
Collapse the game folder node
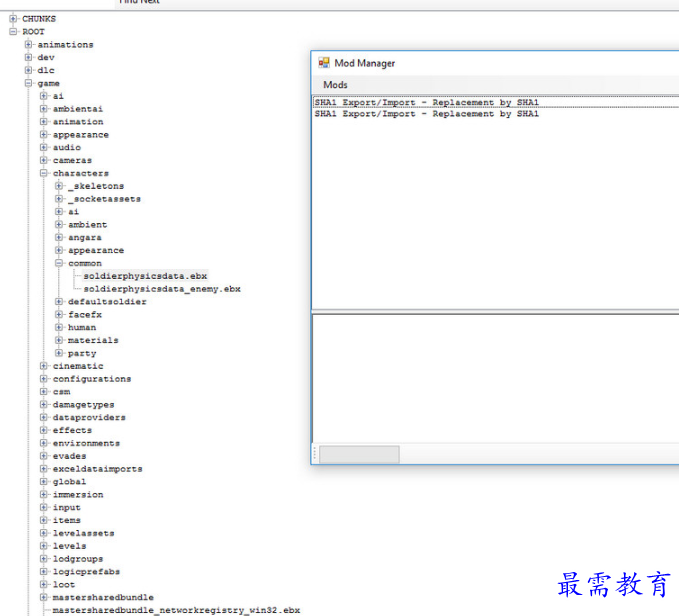point(28,83)
